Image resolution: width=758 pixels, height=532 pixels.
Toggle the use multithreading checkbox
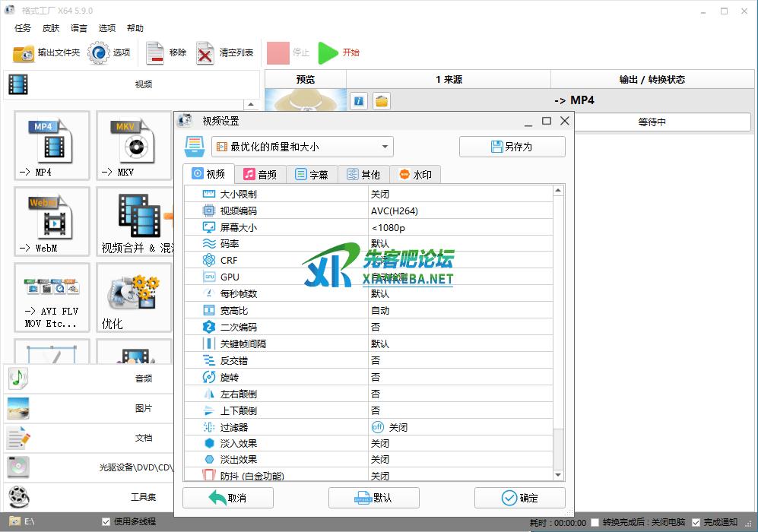[106, 522]
